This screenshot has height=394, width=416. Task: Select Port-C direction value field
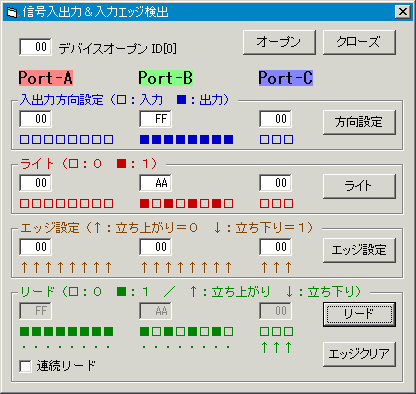[275, 119]
